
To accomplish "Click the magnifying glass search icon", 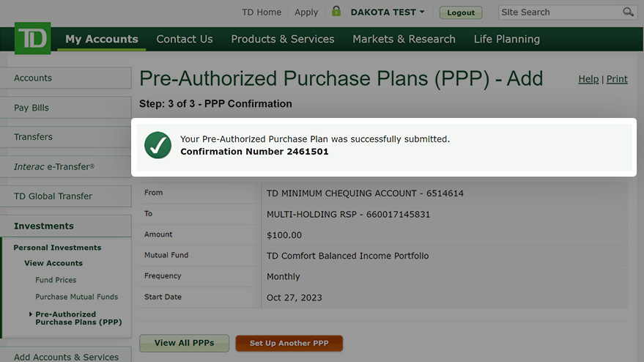I will [x=628, y=12].
